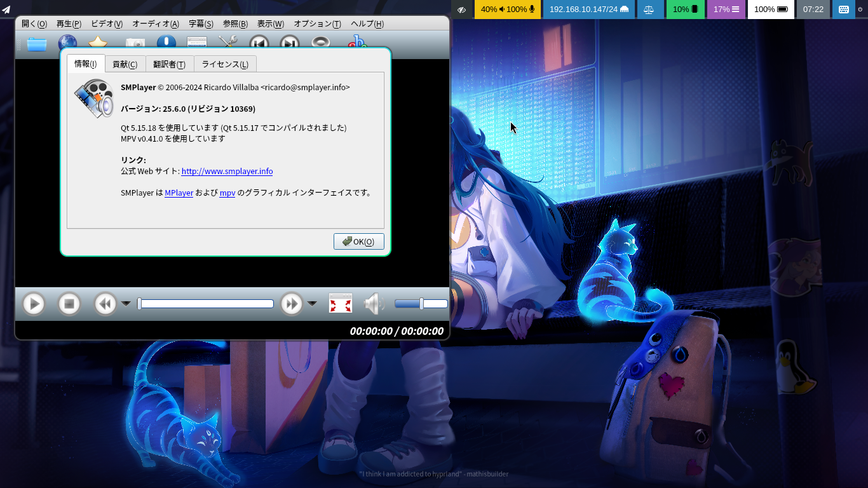
Task: Click the volume slider
Action: click(x=421, y=304)
